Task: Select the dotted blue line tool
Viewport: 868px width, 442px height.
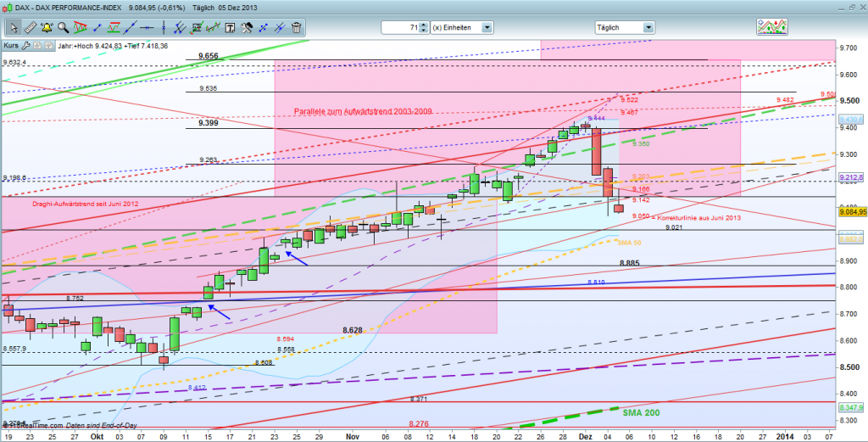Action: pos(263,26)
